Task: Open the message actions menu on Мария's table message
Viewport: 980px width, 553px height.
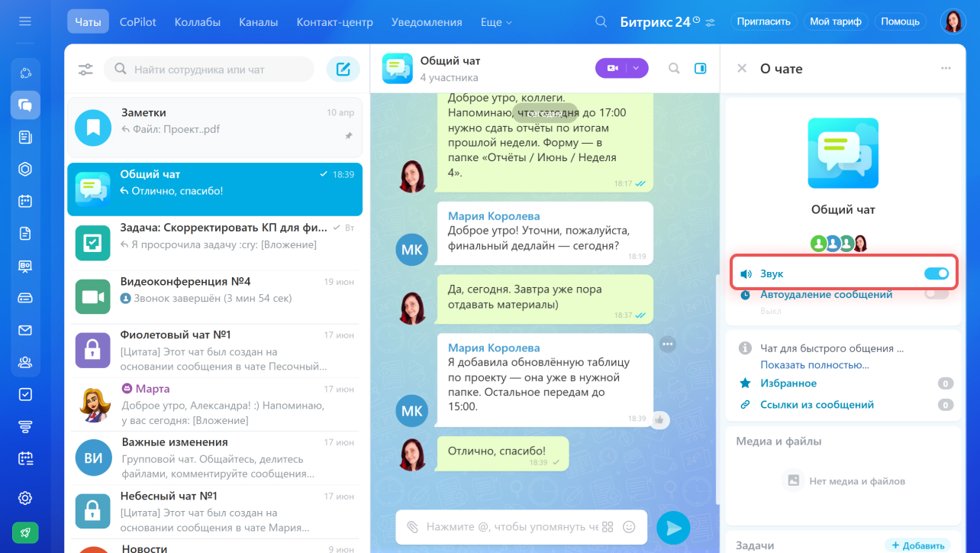Action: pos(668,344)
